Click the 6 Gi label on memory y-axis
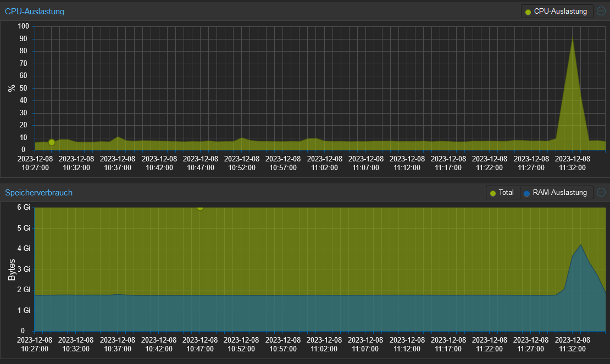This screenshot has height=364, width=610. (24, 208)
